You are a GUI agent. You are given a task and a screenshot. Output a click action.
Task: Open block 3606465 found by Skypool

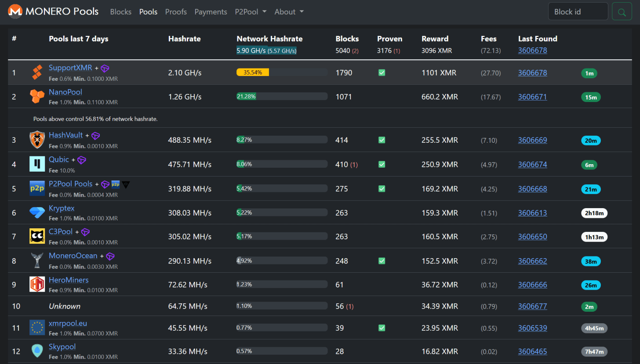(x=533, y=351)
